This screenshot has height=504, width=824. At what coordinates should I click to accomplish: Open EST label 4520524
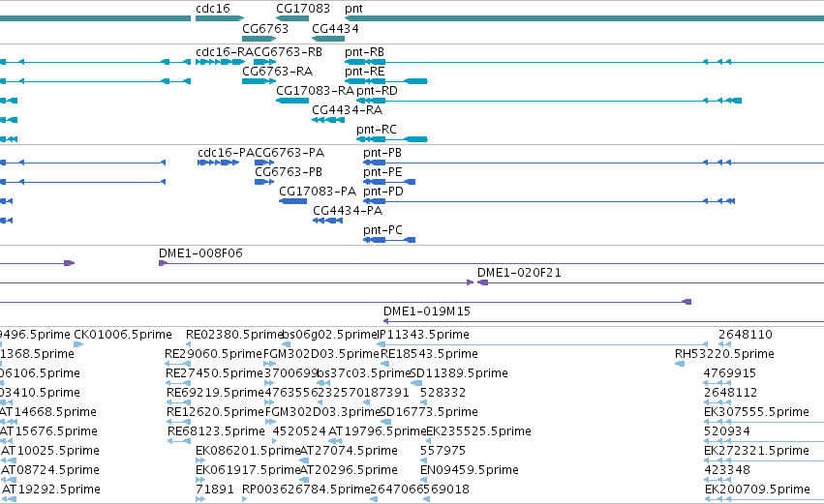(x=299, y=432)
